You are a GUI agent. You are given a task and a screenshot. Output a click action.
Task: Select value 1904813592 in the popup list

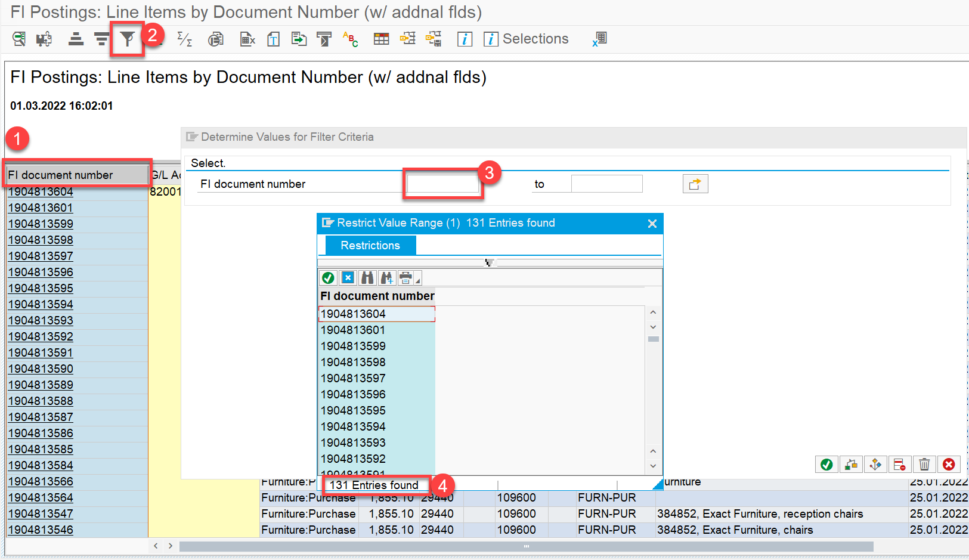click(x=376, y=459)
